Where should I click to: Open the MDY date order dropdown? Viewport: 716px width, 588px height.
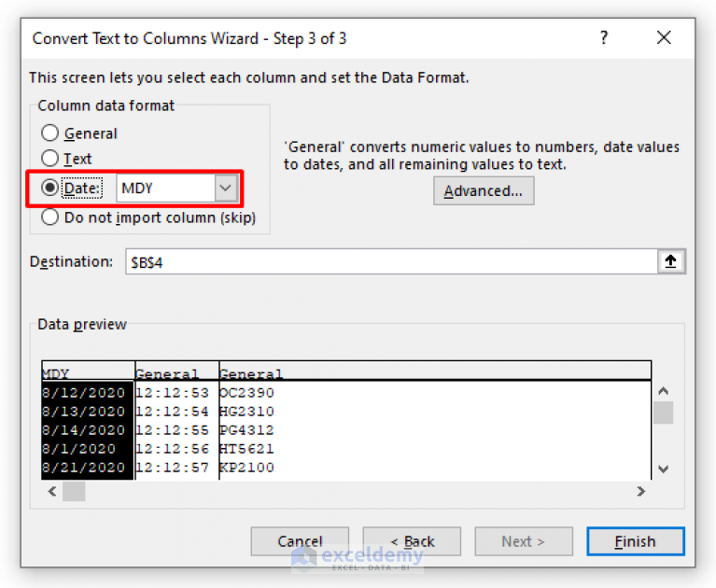226,189
